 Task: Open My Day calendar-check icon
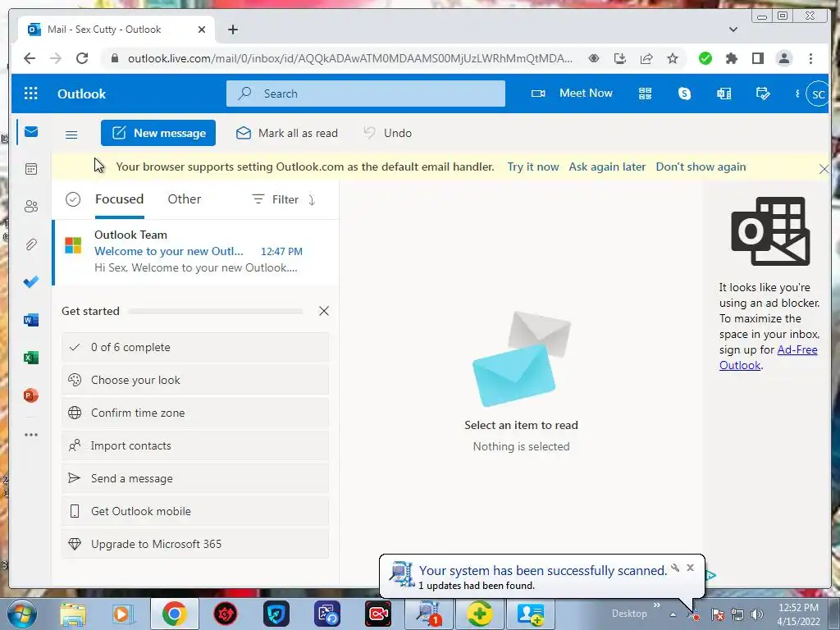[763, 94]
